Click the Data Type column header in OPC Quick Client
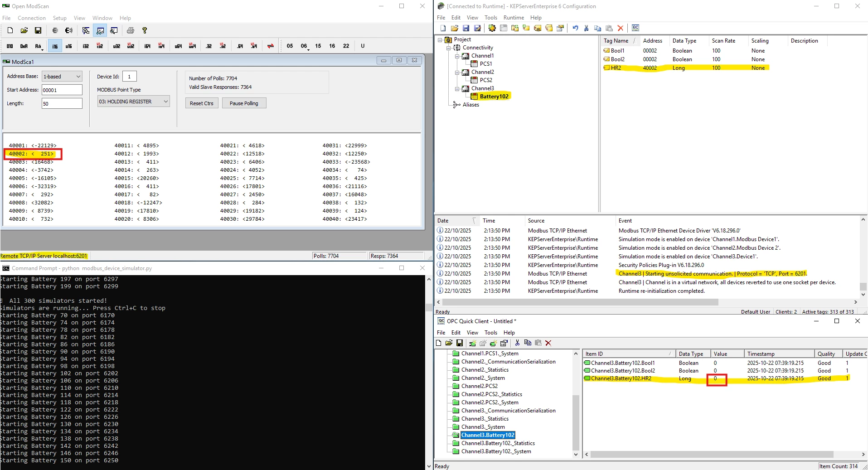 [693, 354]
